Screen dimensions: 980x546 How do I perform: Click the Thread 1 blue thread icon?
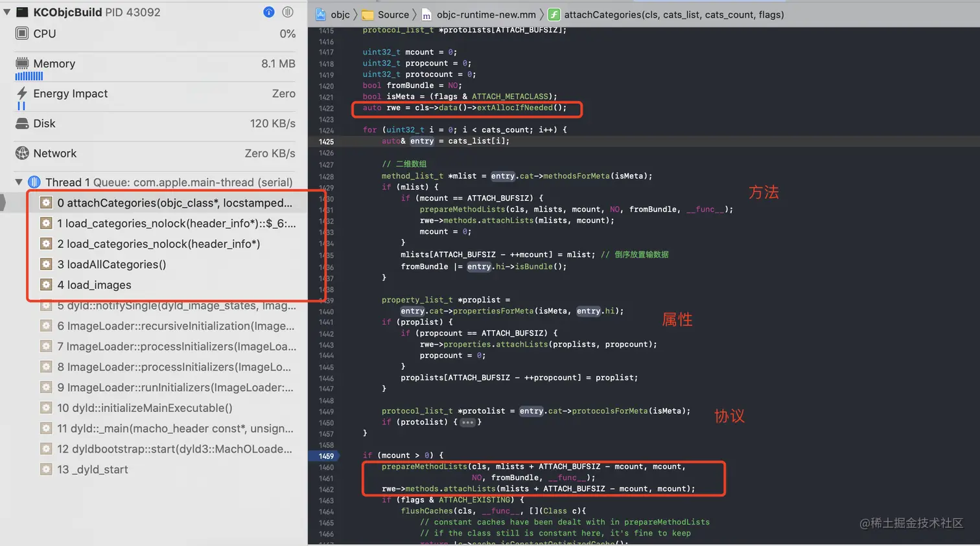pyautogui.click(x=34, y=182)
